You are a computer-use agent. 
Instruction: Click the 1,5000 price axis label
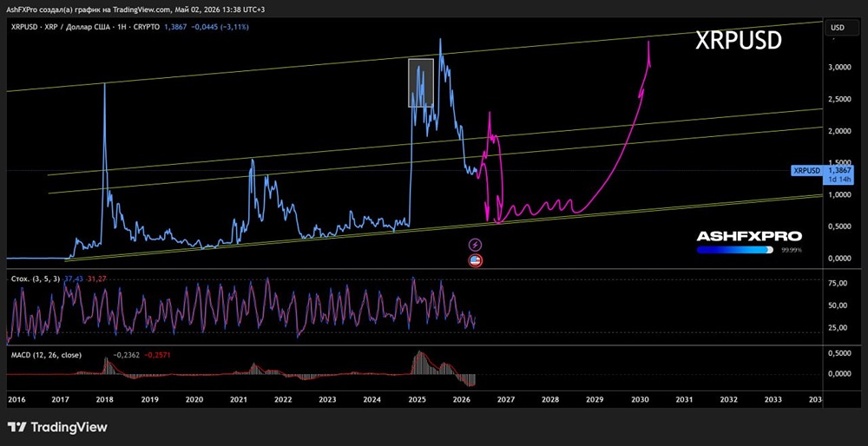click(x=839, y=161)
